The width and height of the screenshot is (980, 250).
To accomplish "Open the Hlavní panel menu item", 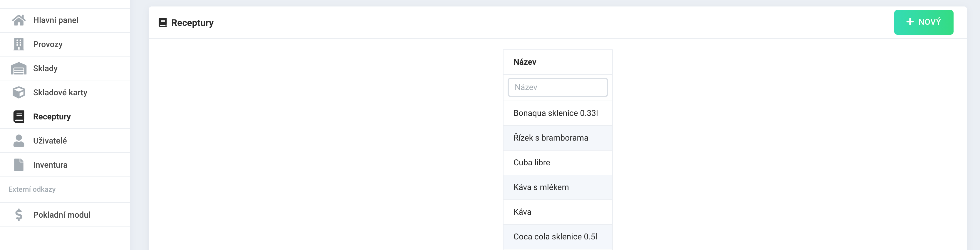I will pos(65,20).
